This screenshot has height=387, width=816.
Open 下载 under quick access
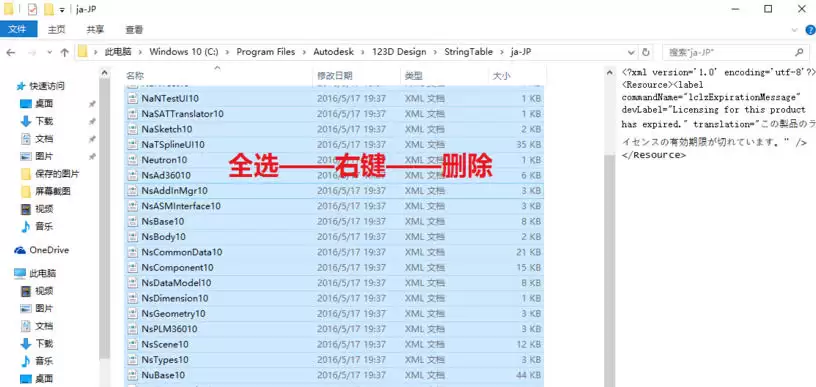(44, 121)
